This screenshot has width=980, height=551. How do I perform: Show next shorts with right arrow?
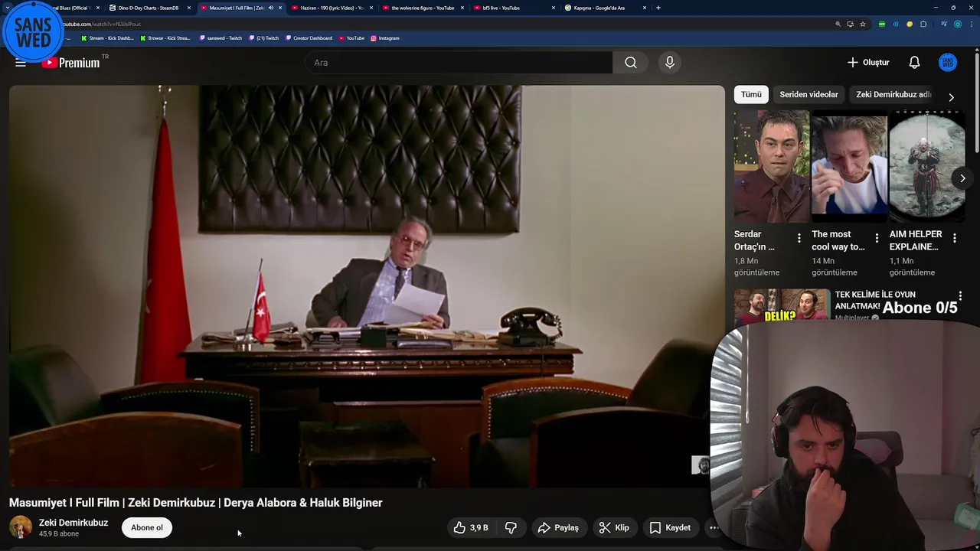pyautogui.click(x=962, y=178)
